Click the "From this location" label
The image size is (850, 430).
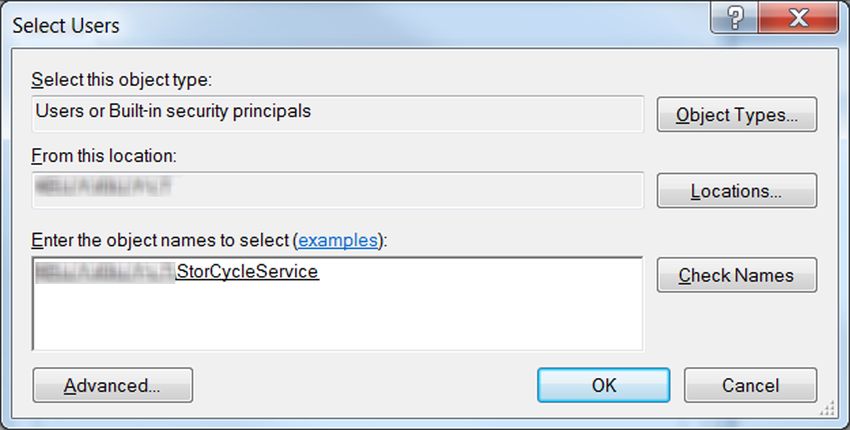click(x=104, y=156)
